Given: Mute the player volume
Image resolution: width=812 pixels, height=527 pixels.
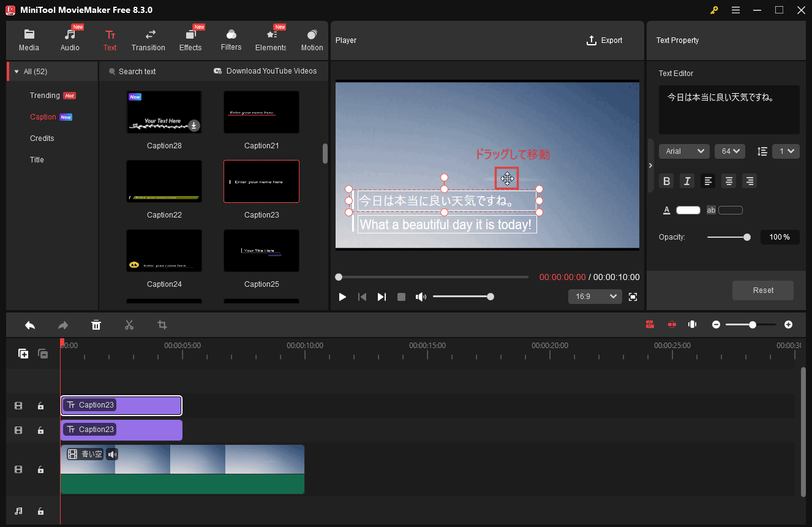Looking at the screenshot, I should coord(421,297).
